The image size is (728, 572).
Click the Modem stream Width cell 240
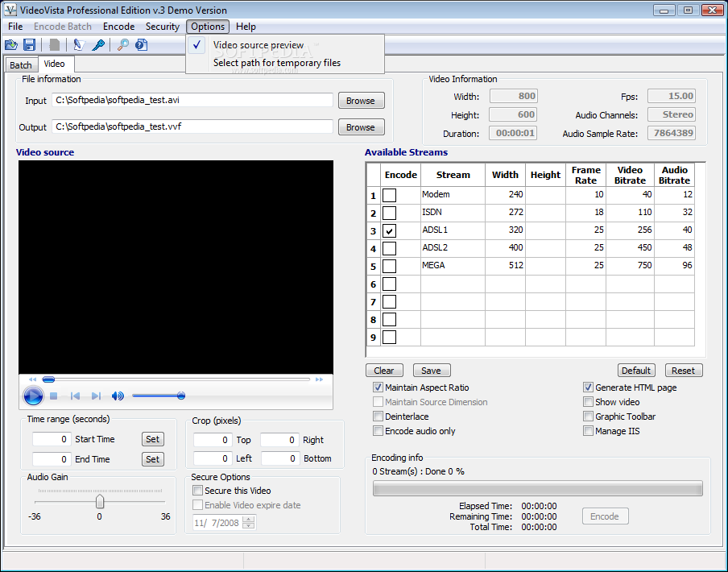click(x=505, y=195)
